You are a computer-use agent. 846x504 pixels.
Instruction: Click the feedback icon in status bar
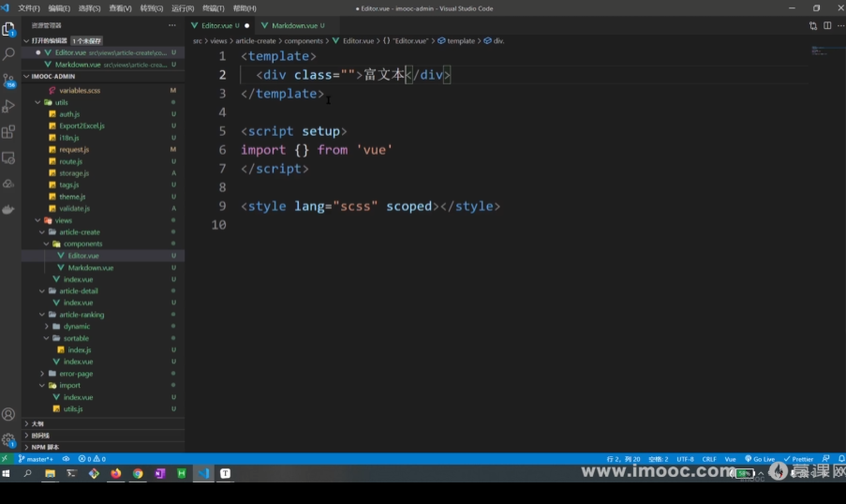826,459
